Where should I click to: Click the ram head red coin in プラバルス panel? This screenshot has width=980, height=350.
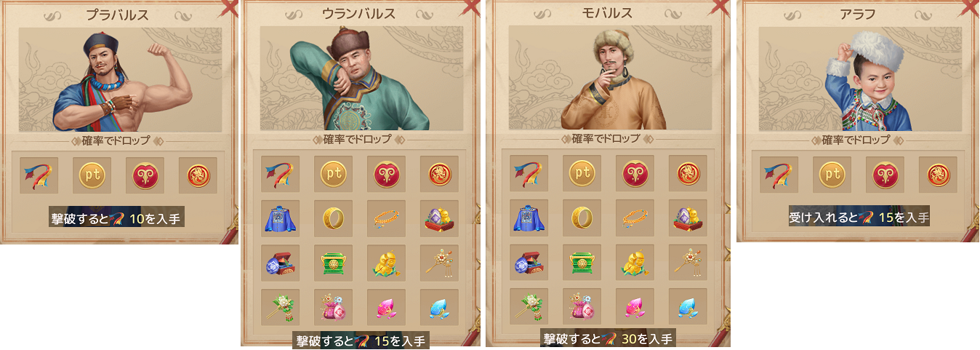(x=145, y=175)
